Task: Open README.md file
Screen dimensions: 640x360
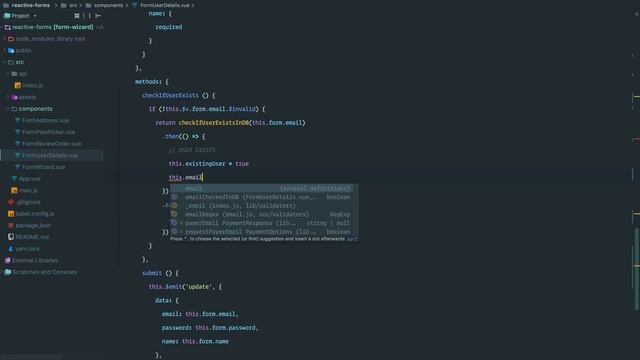Action: tap(32, 237)
